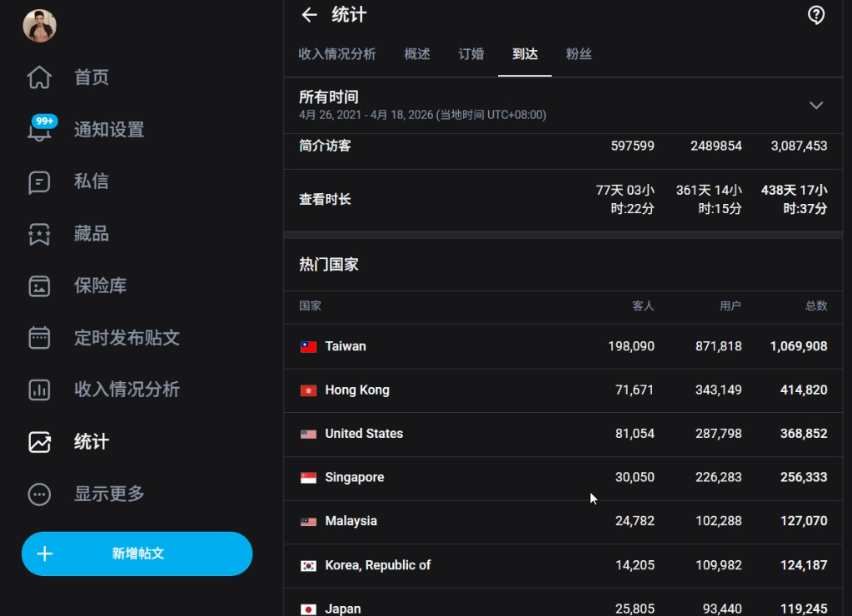The width and height of the screenshot is (852, 616).
Task: Click Taiwan total 1,069,908
Action: pos(799,346)
